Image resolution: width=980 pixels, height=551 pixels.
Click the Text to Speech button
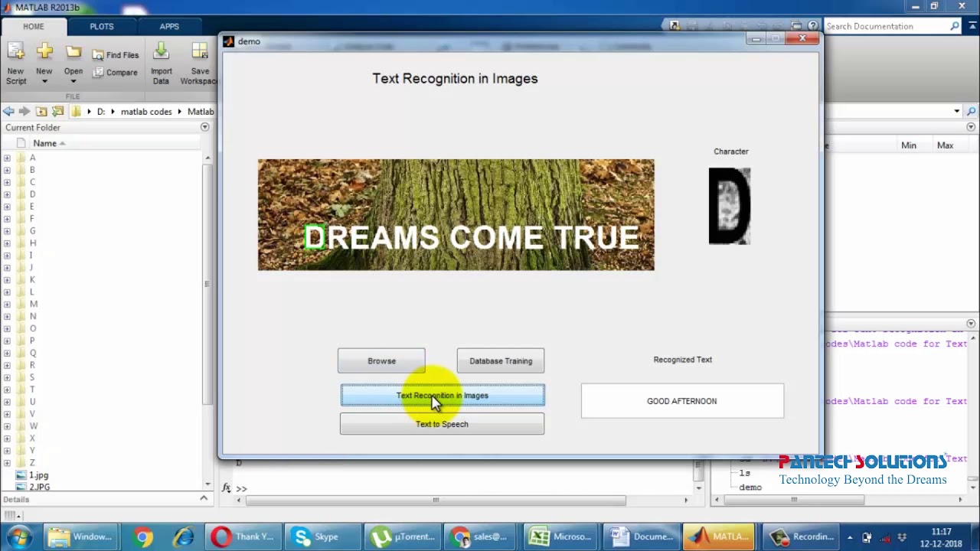pos(443,424)
